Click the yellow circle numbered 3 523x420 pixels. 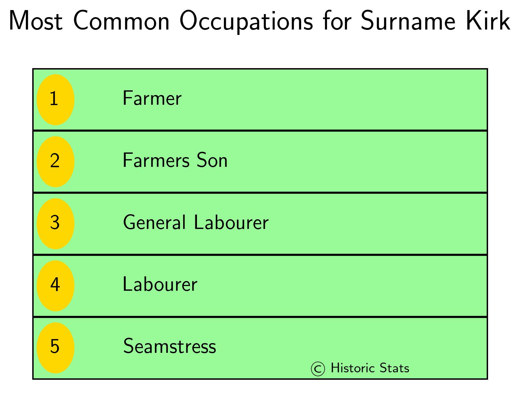[x=55, y=224]
